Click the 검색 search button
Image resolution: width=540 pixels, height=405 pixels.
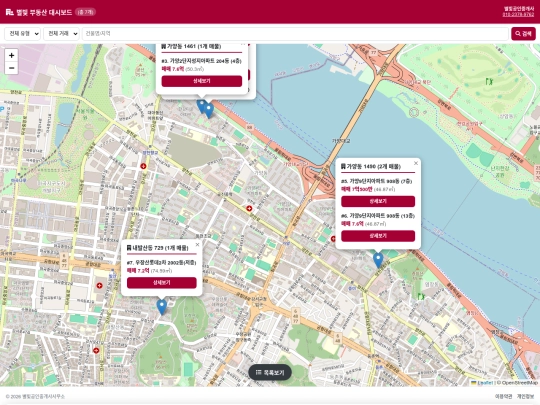coord(523,34)
